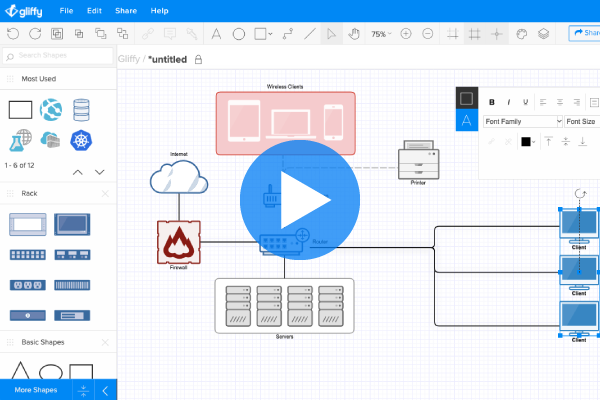
Task: Click the Search Shapes input field
Action: pyautogui.click(x=62, y=55)
